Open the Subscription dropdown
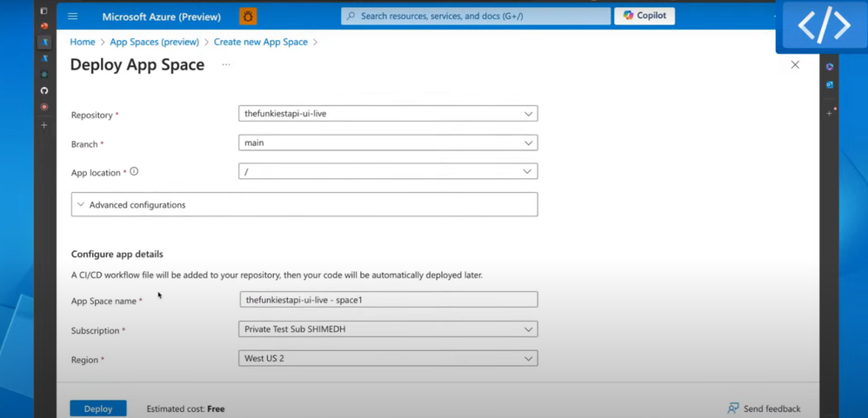This screenshot has height=418, width=868. (x=388, y=329)
